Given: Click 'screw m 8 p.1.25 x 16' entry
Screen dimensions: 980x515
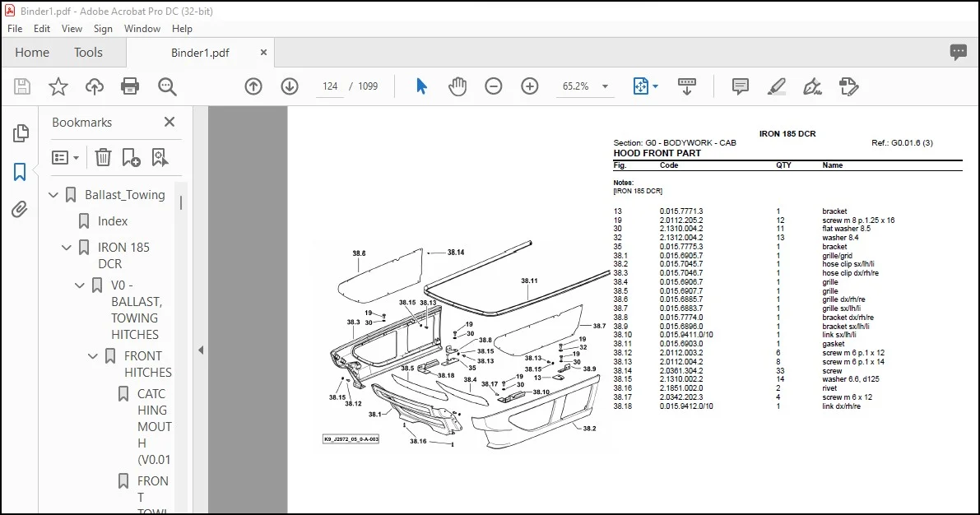Looking at the screenshot, I should point(858,220).
